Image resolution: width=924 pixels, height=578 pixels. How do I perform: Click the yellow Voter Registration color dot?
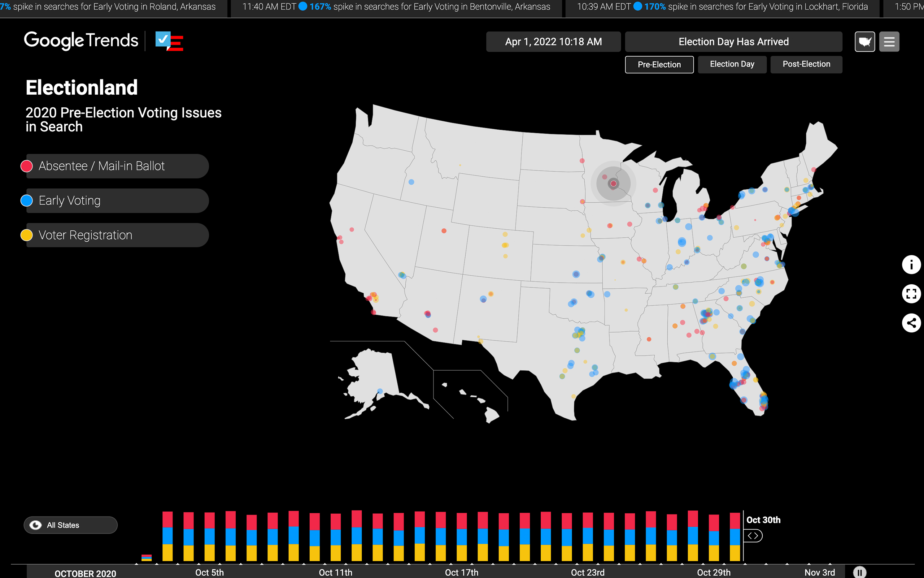(26, 235)
